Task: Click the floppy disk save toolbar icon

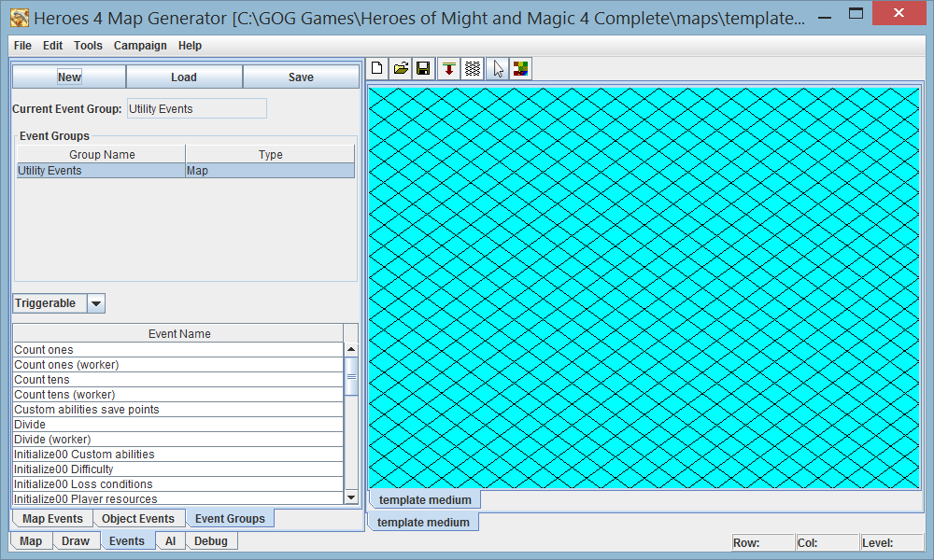Action: (423, 68)
